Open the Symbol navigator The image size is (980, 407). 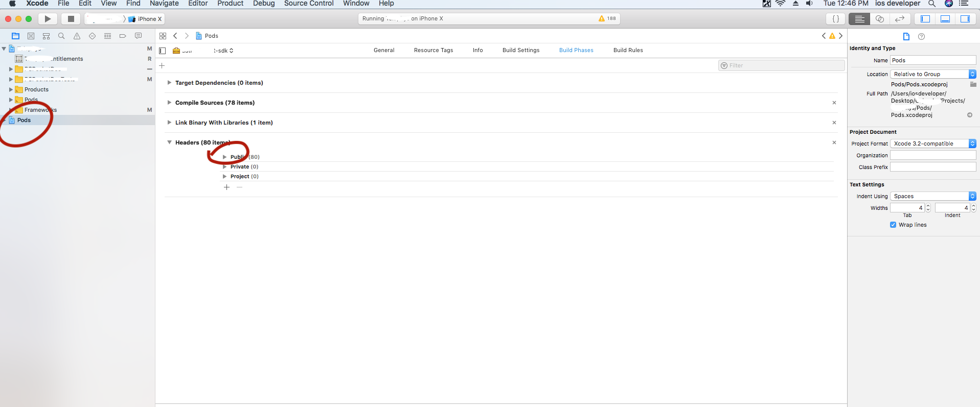point(46,36)
